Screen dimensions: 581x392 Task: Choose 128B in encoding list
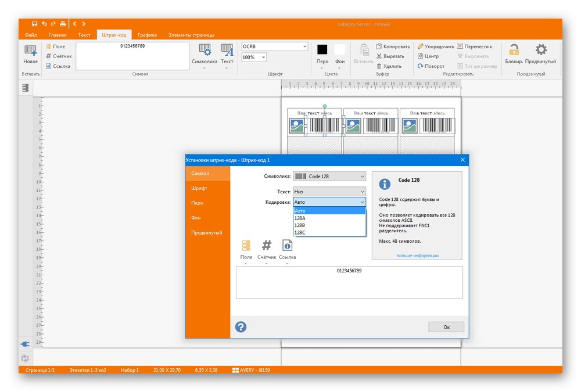coord(329,225)
